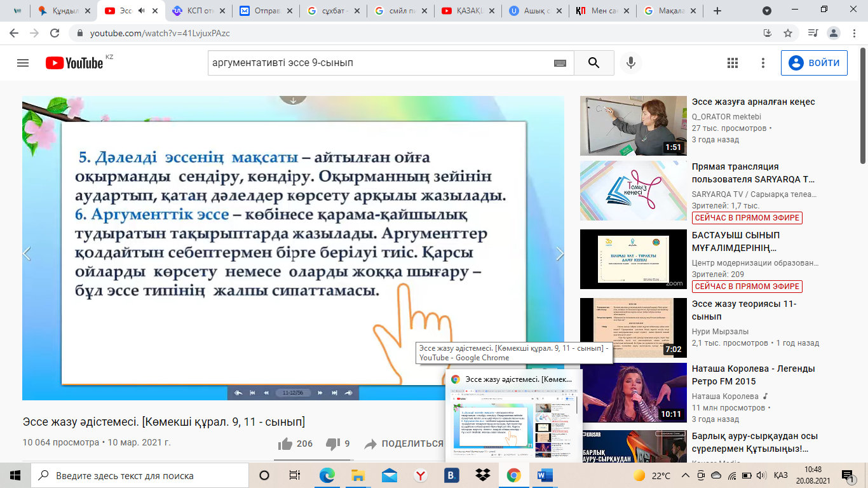Bookmark this page with the star
The width and height of the screenshot is (868, 488).
pyautogui.click(x=788, y=33)
